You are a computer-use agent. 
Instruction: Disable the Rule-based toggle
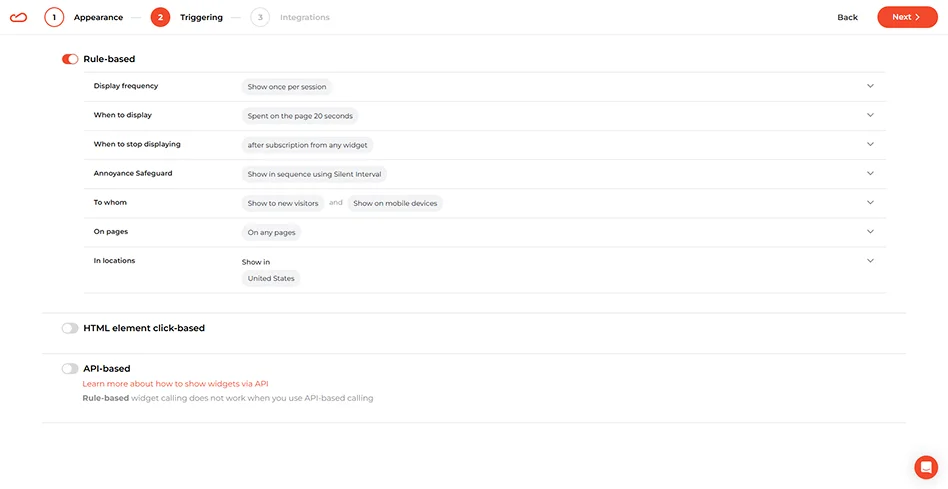coord(70,59)
